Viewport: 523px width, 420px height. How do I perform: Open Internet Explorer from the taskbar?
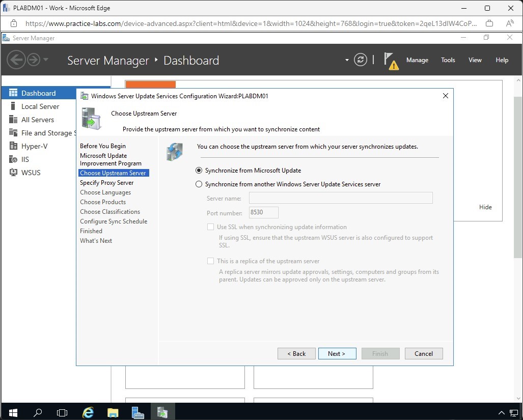click(89, 412)
